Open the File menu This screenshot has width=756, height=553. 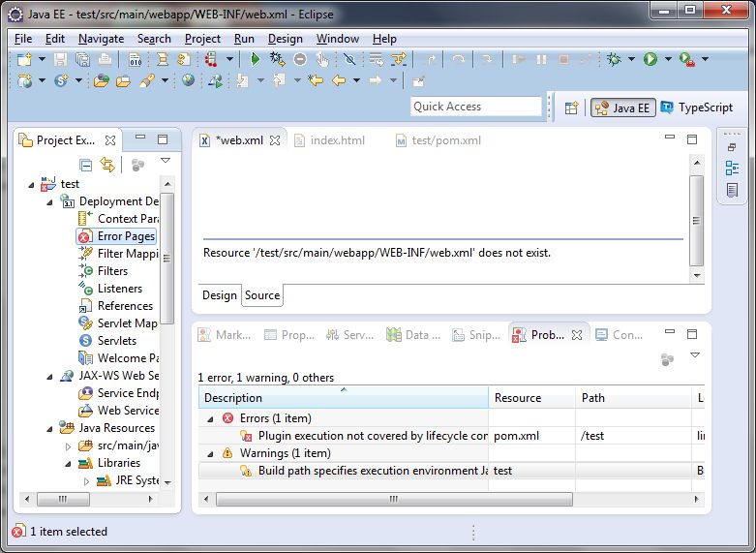point(23,39)
